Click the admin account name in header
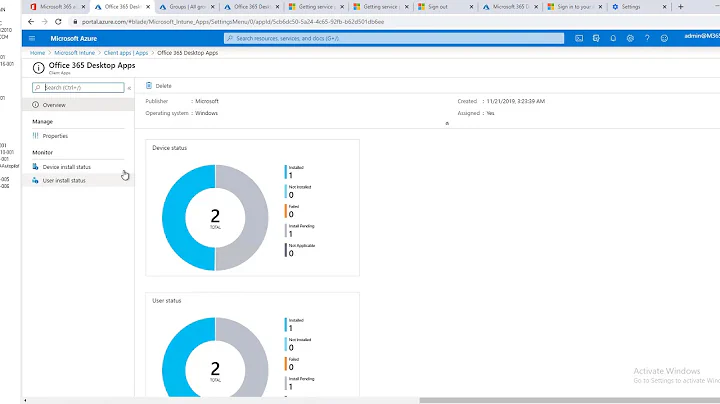The image size is (720, 404). 702,36
